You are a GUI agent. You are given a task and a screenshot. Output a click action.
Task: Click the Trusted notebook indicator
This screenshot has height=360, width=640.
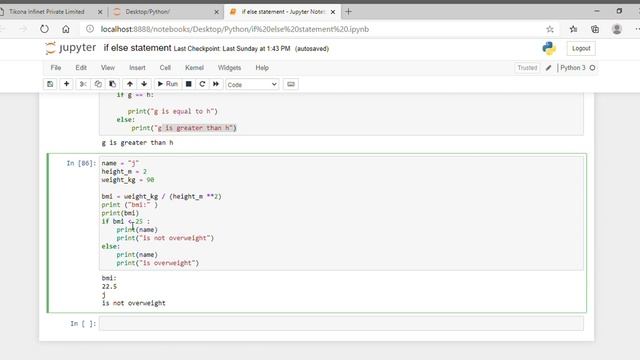527,68
